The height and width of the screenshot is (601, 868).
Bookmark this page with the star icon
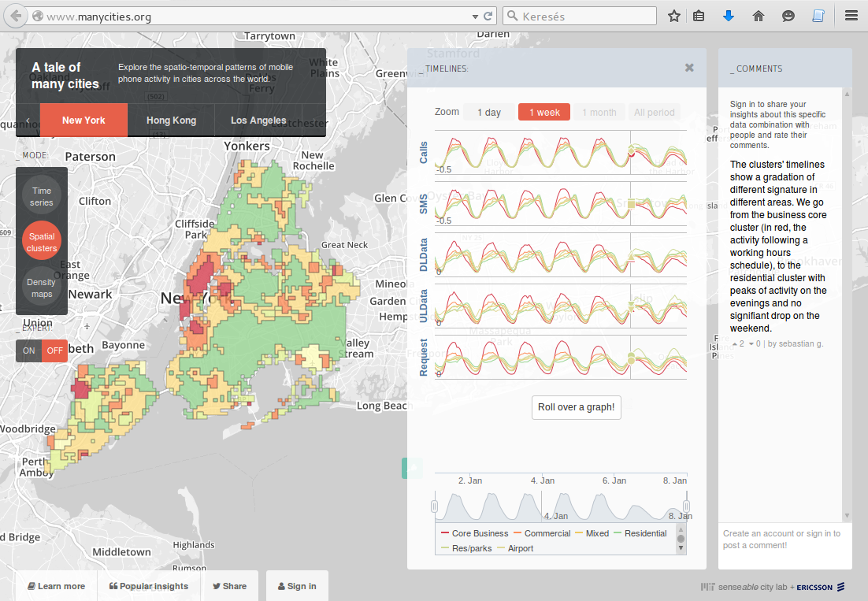point(674,16)
